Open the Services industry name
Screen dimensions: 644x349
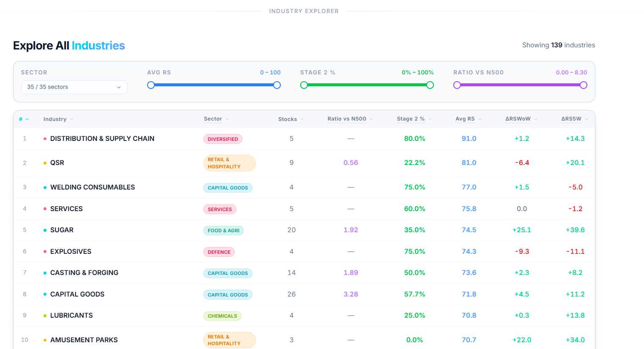[66, 209]
